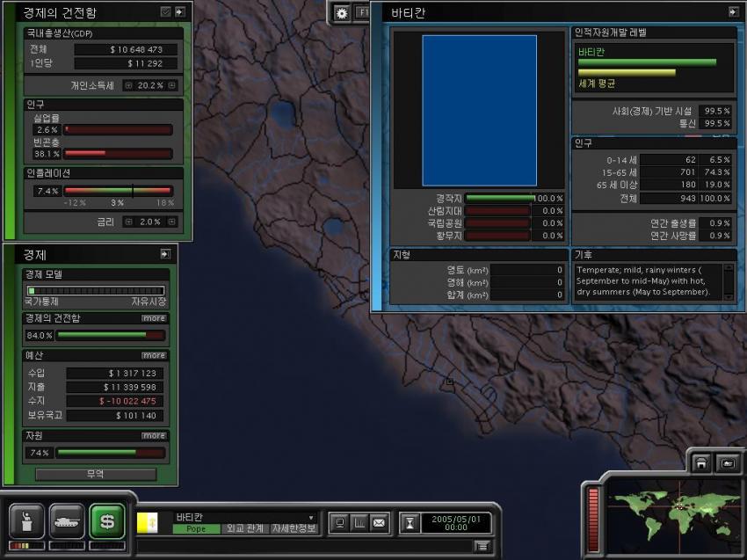Click the red zoom level bar beside minimap
The image size is (747, 560).
pos(593,519)
